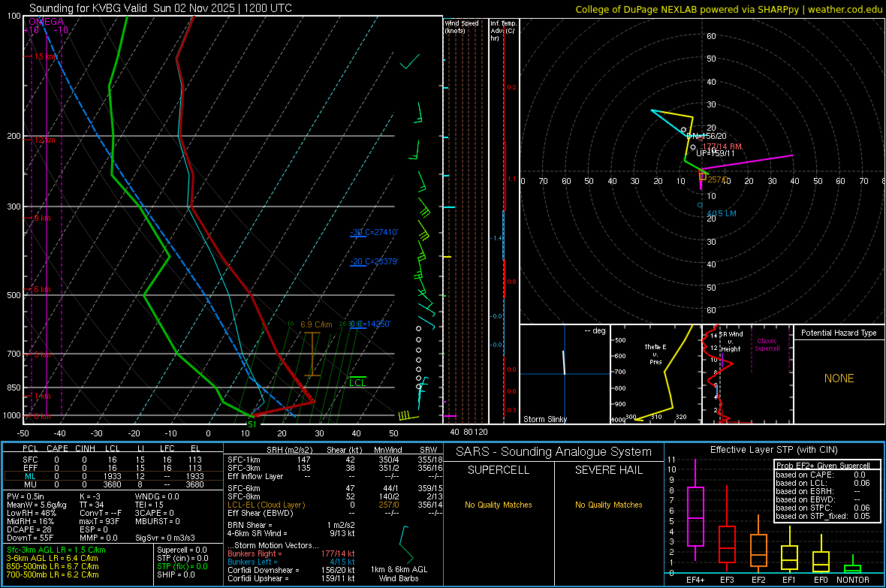Screen dimensions: 886x588
Task: Click the 1km & 6km AGL Wind Barbs label
Action: 399,574
